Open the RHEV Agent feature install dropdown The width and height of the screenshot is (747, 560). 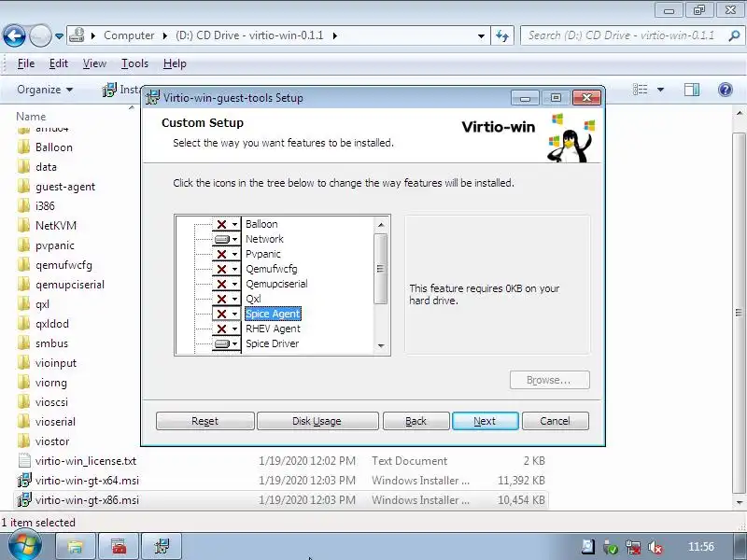pyautogui.click(x=226, y=329)
